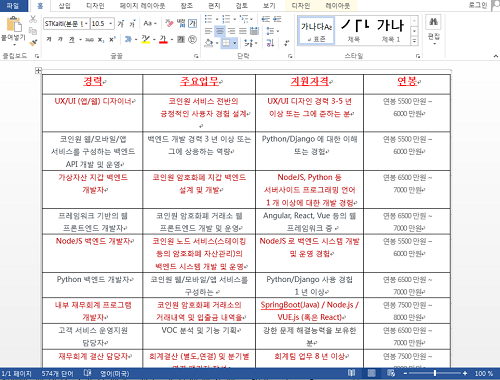The width and height of the screenshot is (500, 380).
Task: Click the zoom in plus icon
Action: (x=465, y=373)
